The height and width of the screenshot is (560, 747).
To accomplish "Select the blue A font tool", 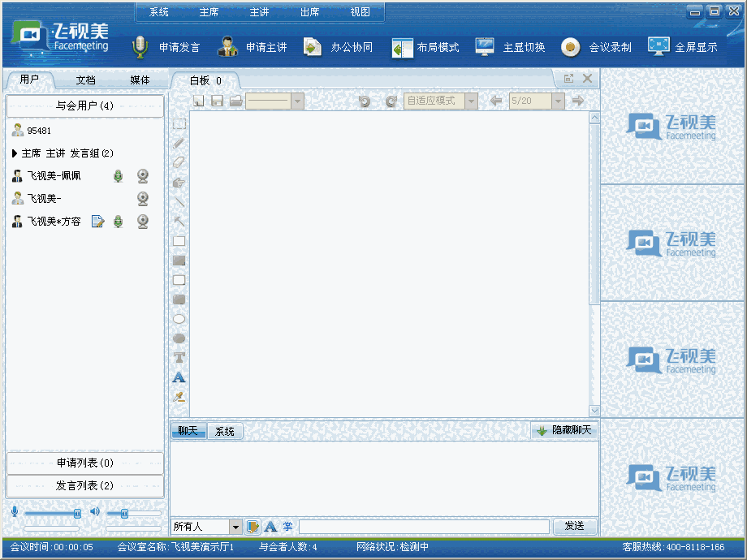I will click(179, 377).
